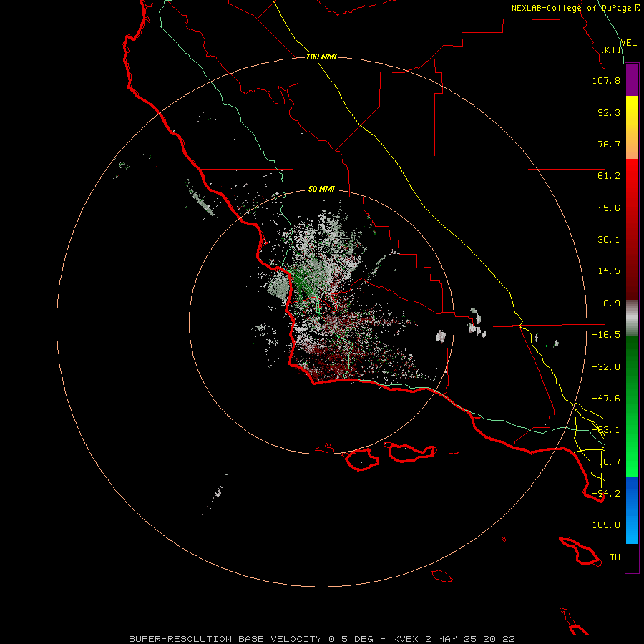
Task: Click the -109.8 velocity scale value
Action: point(603,525)
